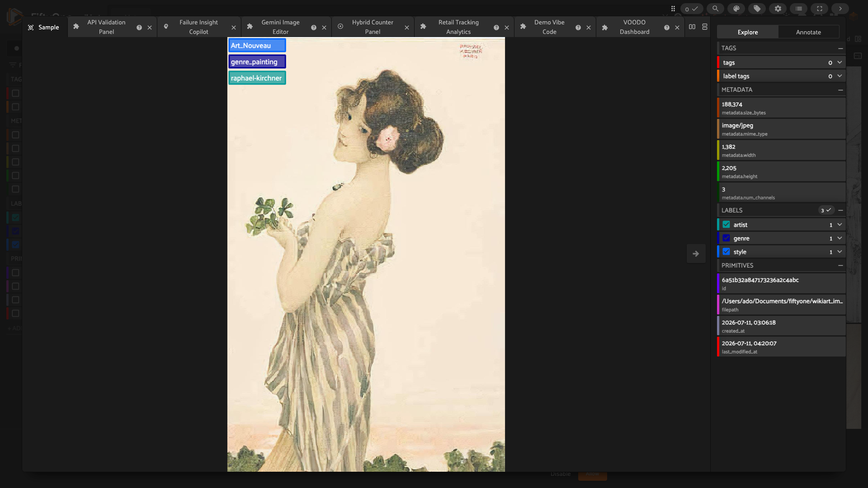The image size is (868, 488).
Task: Clear the 3 checked LABELS selection pill
Action: (x=826, y=210)
